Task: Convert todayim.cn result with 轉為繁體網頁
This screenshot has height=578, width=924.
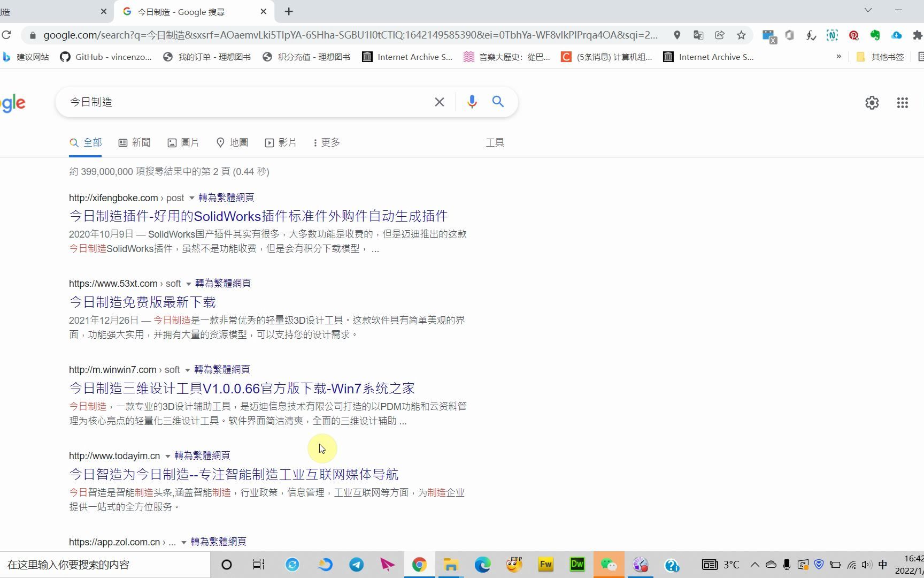Action: point(202,455)
